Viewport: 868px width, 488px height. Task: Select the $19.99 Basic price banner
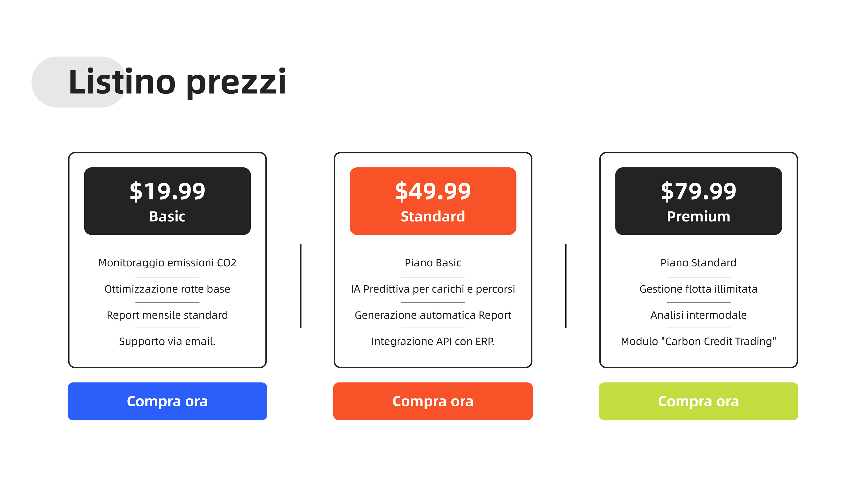click(x=167, y=201)
